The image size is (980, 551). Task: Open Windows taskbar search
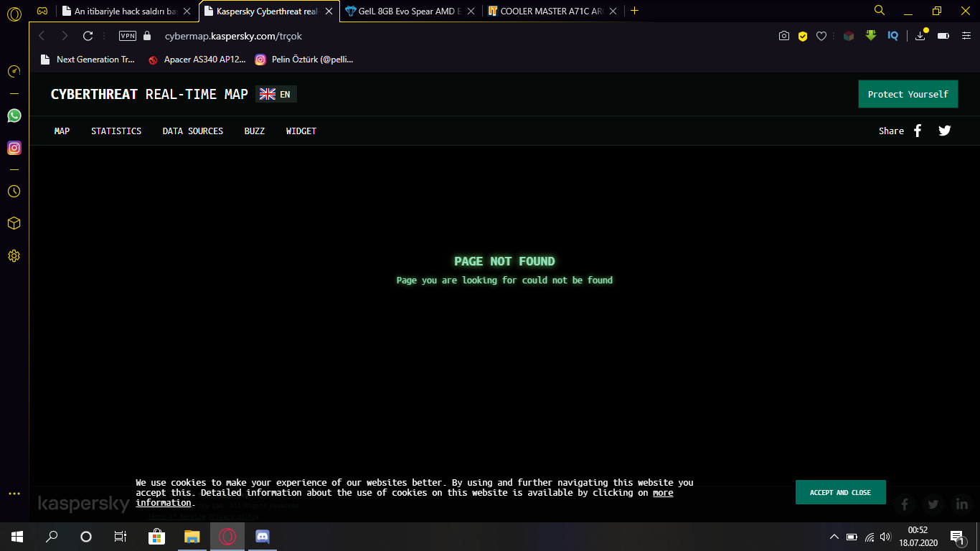pos(52,537)
